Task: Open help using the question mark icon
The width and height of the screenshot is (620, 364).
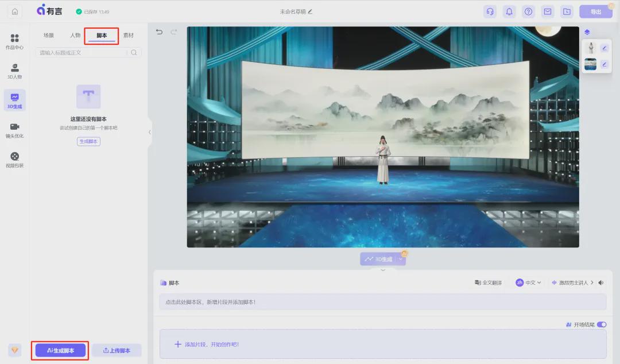Action: pyautogui.click(x=528, y=11)
